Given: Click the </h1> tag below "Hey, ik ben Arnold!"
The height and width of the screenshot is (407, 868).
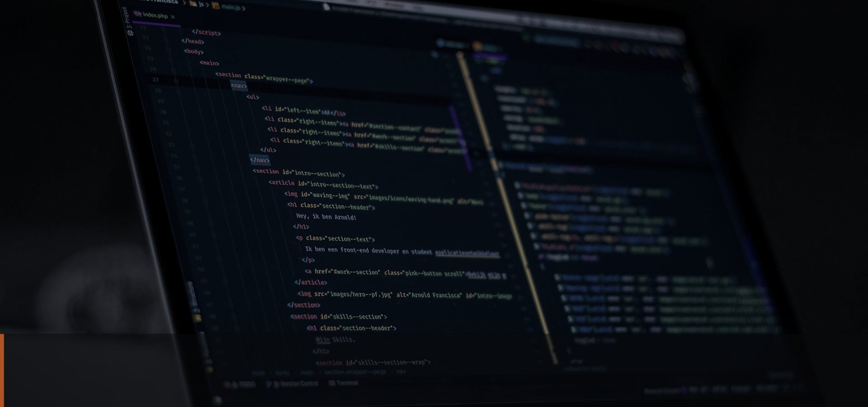Looking at the screenshot, I should [301, 227].
